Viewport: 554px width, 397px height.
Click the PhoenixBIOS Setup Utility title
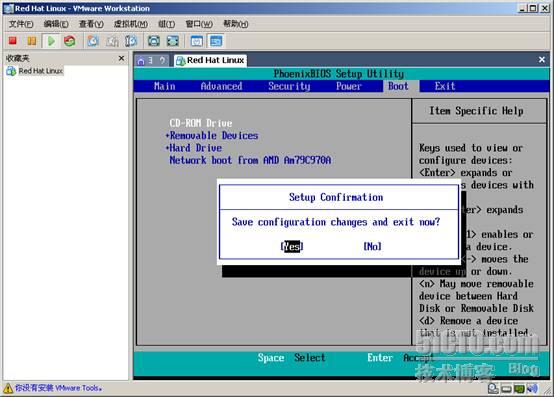(338, 74)
